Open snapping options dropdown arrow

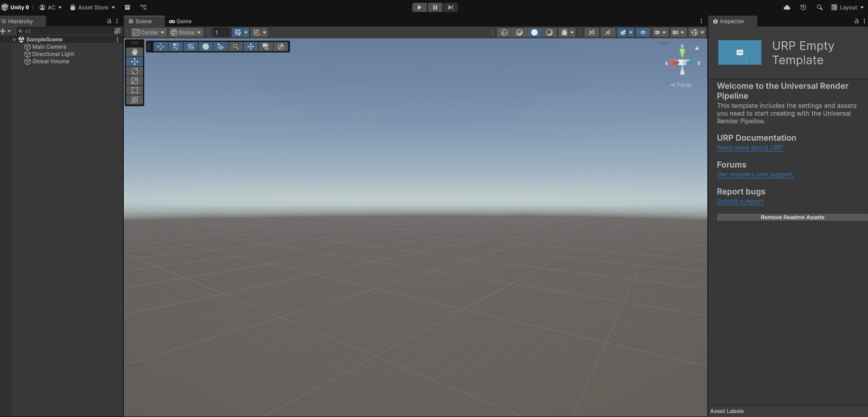coord(265,33)
